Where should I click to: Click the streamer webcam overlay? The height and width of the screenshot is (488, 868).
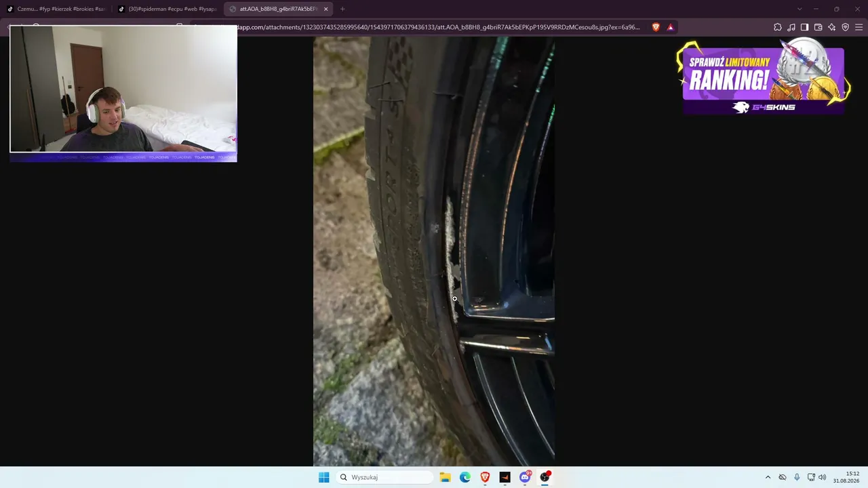point(123,94)
